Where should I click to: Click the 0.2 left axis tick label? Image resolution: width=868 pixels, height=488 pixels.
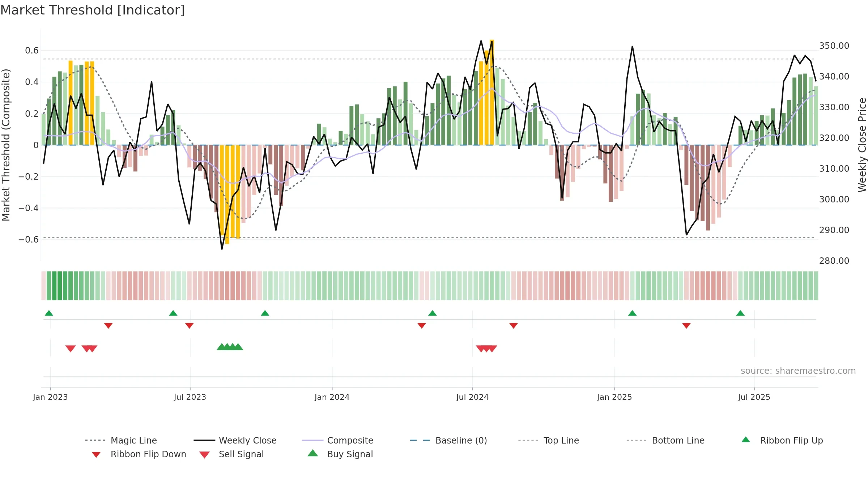(32, 114)
